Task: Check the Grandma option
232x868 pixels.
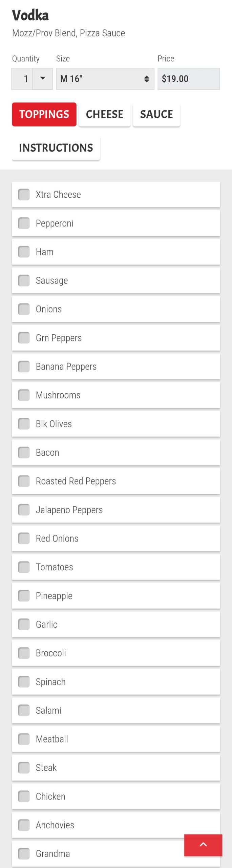Action: [24, 853]
